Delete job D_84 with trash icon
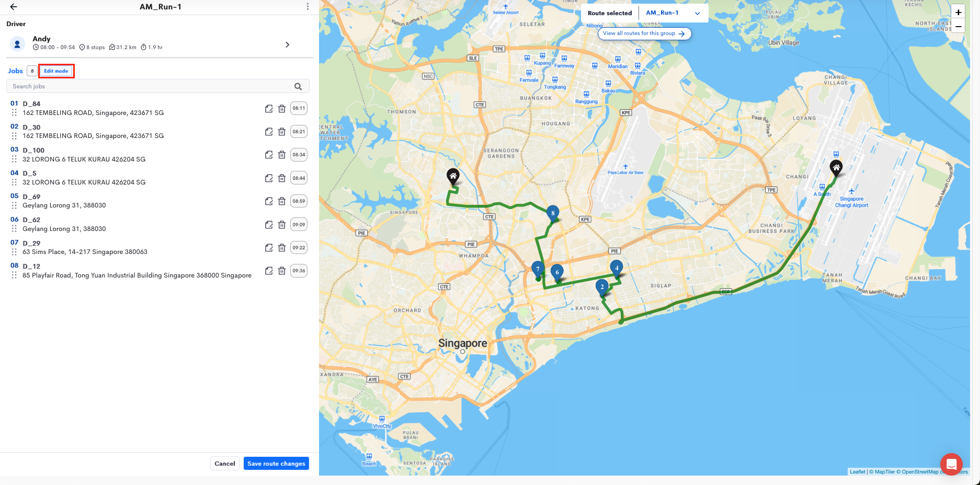The width and height of the screenshot is (980, 485). 282,109
